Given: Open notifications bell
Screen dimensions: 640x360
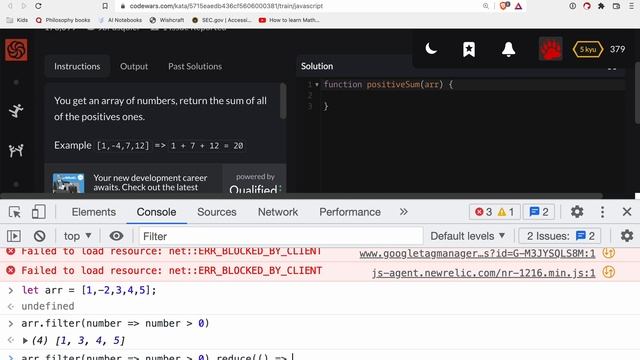Looking at the screenshot, I should coord(508,49).
